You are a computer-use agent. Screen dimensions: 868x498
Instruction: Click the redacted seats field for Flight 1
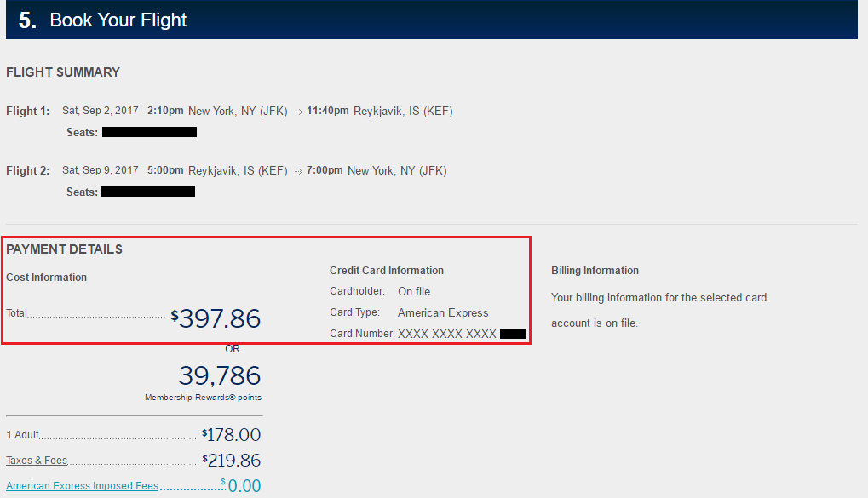point(149,132)
